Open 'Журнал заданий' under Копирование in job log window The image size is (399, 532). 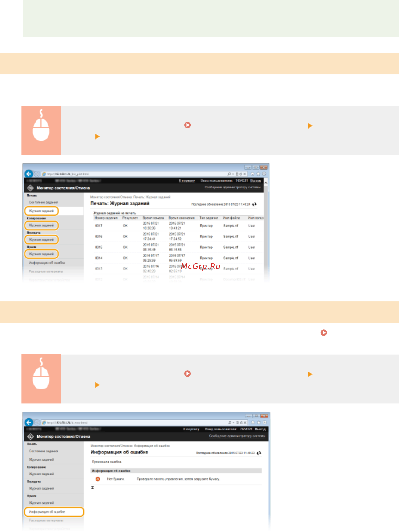pos(41,225)
